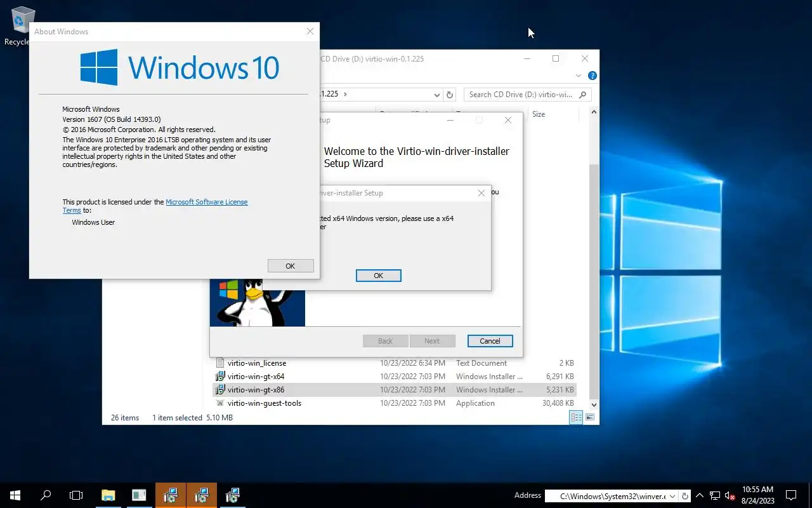Click the virtio-win-gt-x86 installer icon
Image resolution: width=812 pixels, height=508 pixels.
[x=220, y=390]
